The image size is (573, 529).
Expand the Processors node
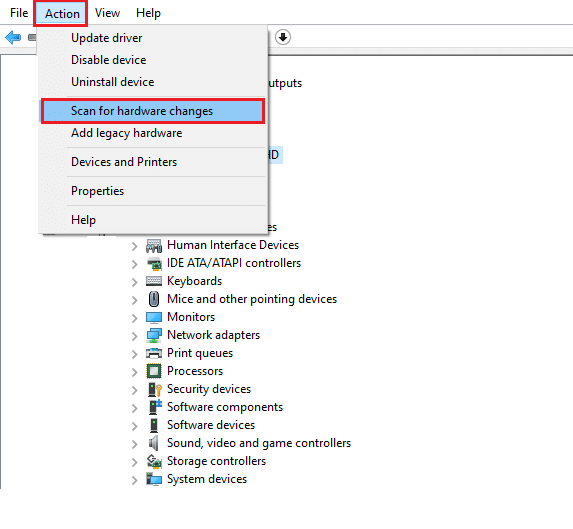click(x=134, y=372)
